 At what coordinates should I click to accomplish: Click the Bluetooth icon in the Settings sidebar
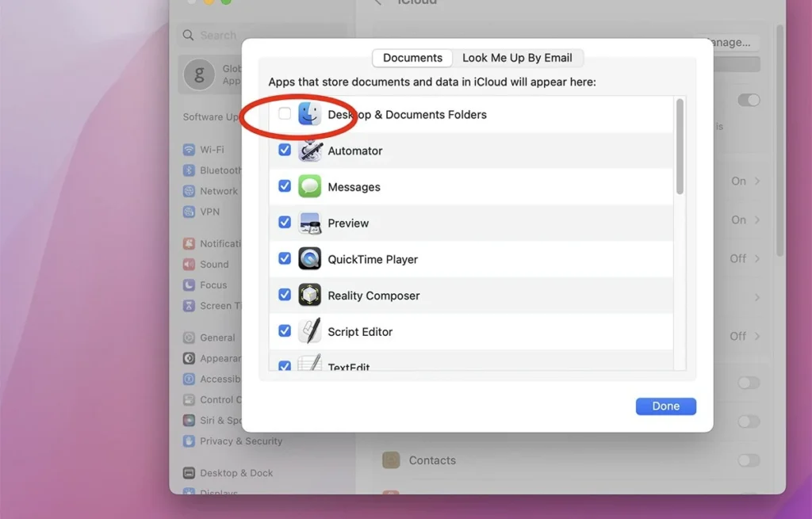point(189,170)
